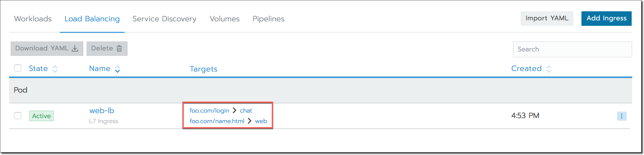Click the sort arrows next to Created
This screenshot has height=155, width=644.
coord(549,68)
